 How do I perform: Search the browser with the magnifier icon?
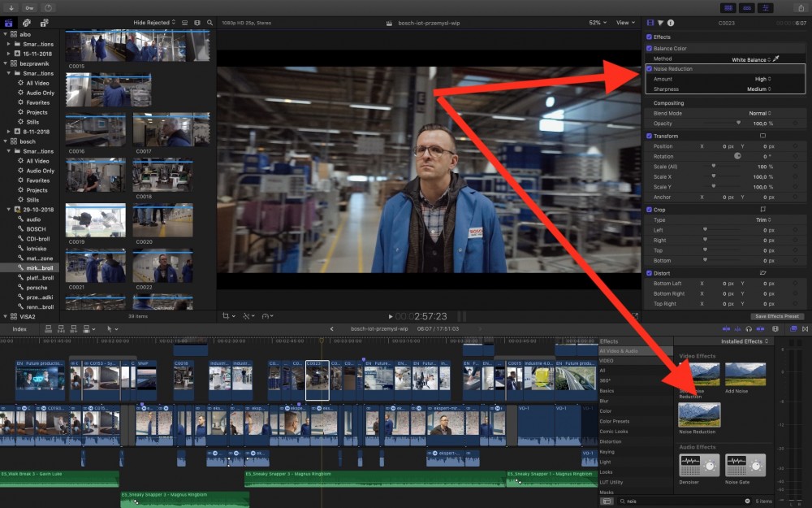pyautogui.click(x=209, y=23)
